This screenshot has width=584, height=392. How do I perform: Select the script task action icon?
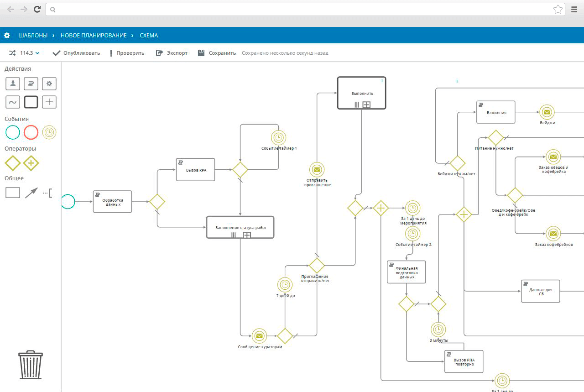pyautogui.click(x=31, y=84)
